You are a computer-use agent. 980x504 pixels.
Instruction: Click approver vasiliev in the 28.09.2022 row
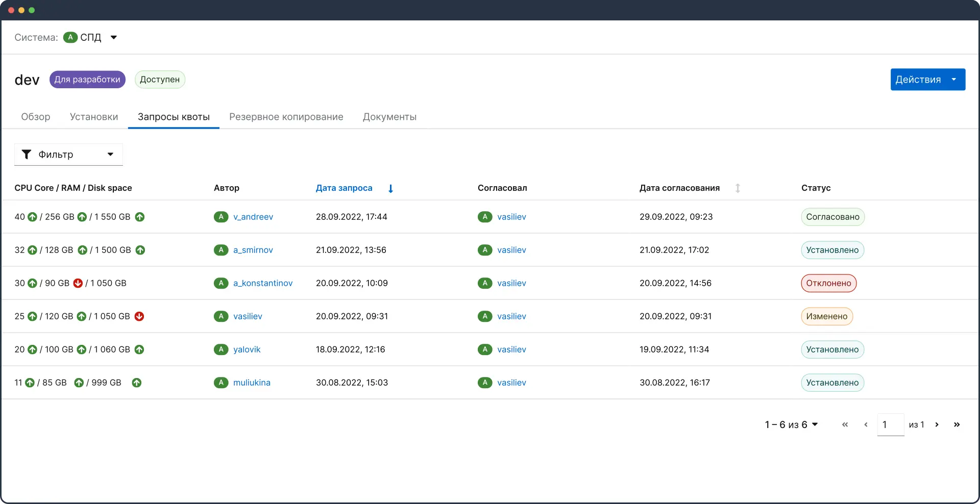511,217
